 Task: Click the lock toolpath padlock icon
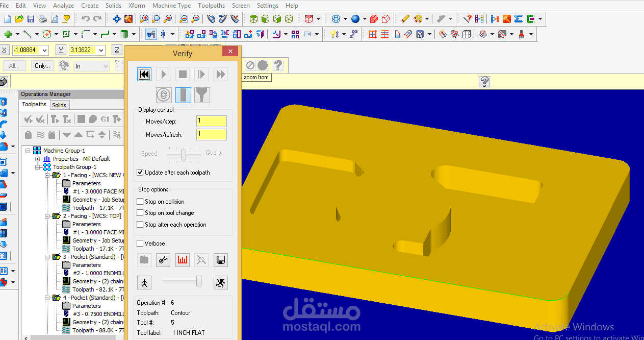[29, 135]
